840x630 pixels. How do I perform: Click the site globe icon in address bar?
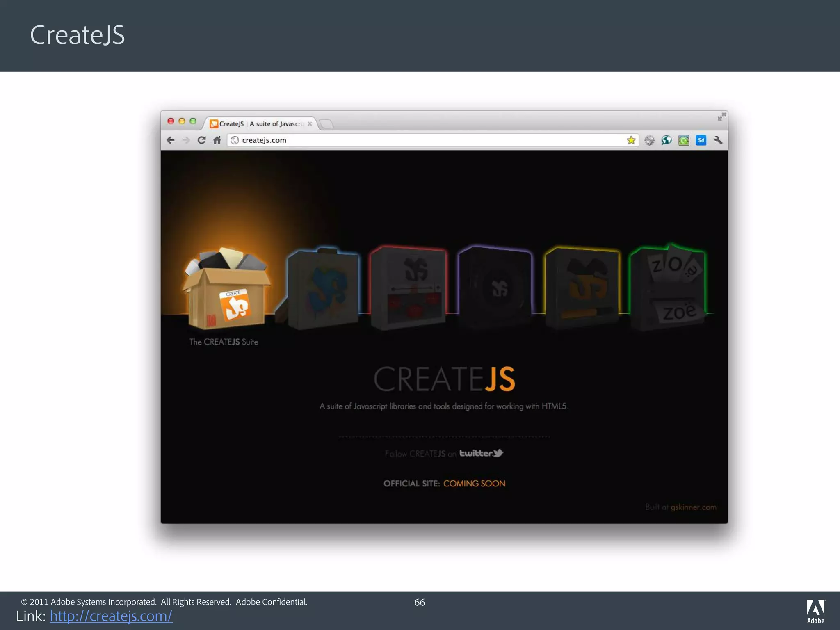click(x=235, y=140)
